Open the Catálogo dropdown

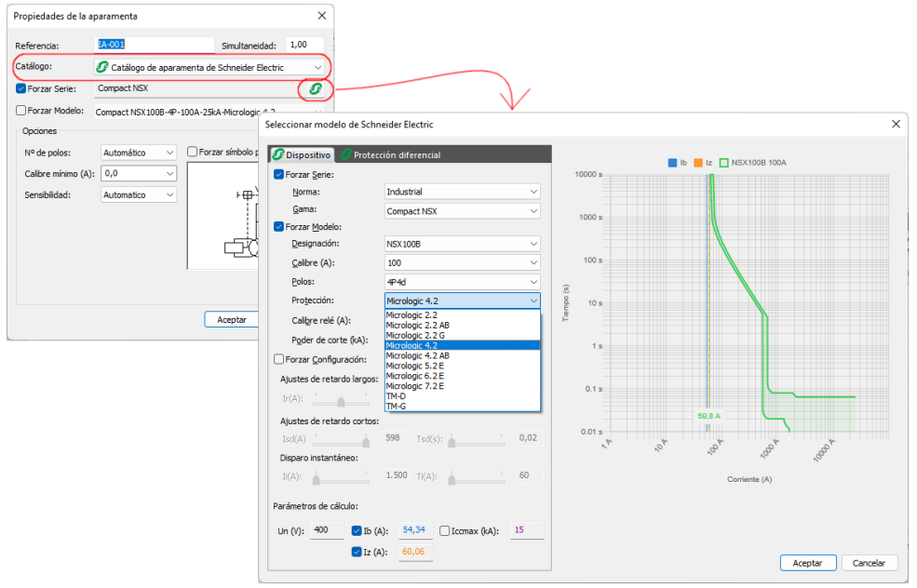(x=209, y=67)
